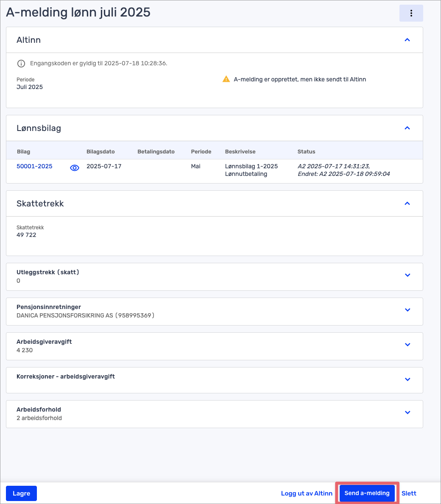The width and height of the screenshot is (441, 504).
Task: Open the three-dot more options menu
Action: pyautogui.click(x=411, y=13)
